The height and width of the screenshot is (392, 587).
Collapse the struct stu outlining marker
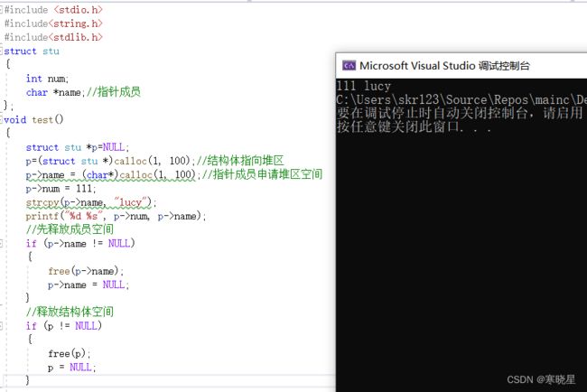point(1,51)
